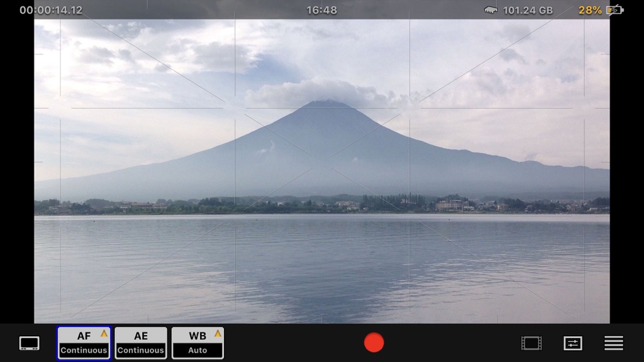This screenshot has width=644, height=362.
Task: Tap the WB warning triangle indicator
Action: [x=218, y=334]
